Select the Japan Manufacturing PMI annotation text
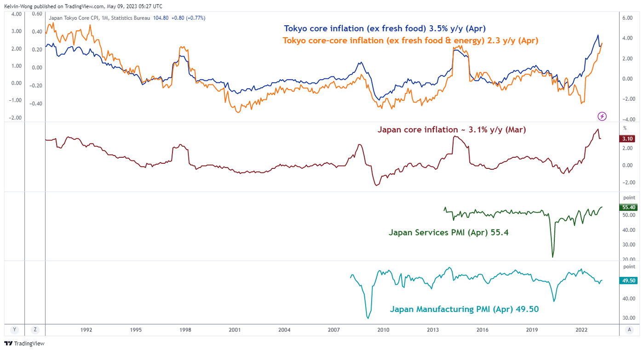The image size is (644, 351). coord(464,309)
